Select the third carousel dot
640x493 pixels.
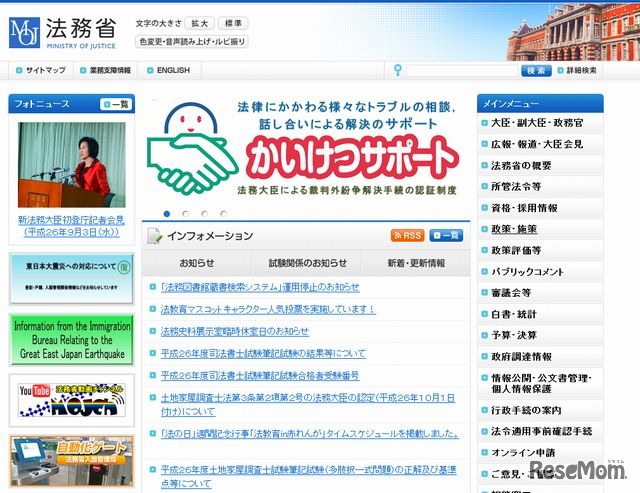[204, 214]
